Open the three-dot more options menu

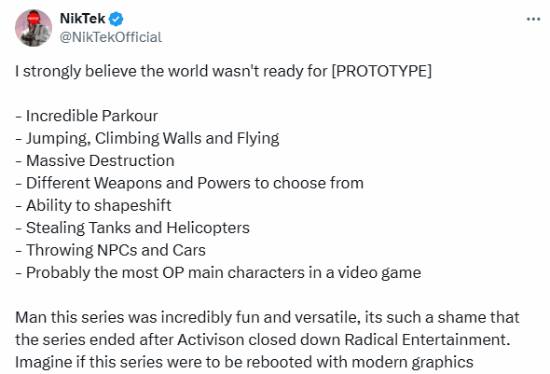coord(533,19)
